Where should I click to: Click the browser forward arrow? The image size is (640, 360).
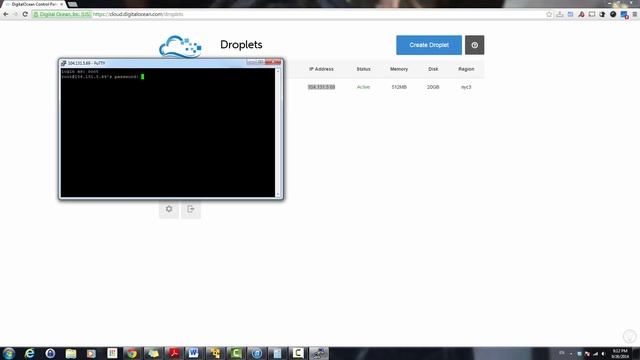point(16,14)
